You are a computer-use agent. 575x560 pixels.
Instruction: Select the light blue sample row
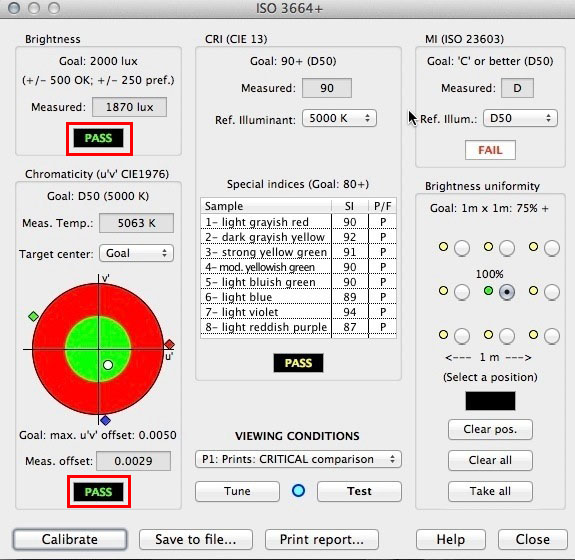298,297
